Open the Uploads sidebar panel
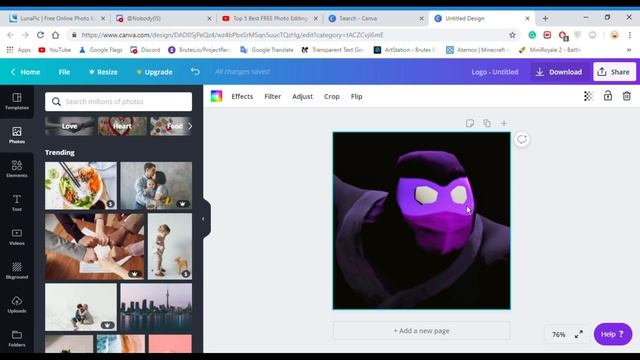Viewport: 640px width, 360px height. (x=17, y=304)
